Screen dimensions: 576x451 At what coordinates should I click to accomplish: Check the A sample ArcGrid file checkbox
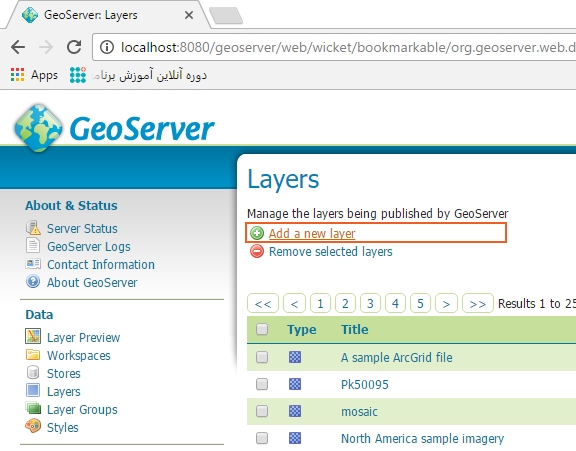[x=262, y=357]
